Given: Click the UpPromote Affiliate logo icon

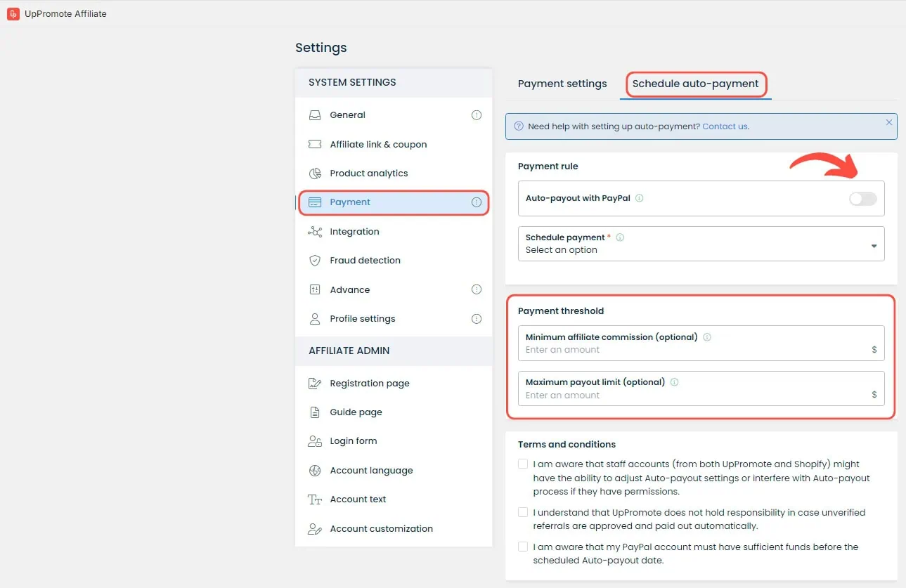Looking at the screenshot, I should [x=13, y=13].
